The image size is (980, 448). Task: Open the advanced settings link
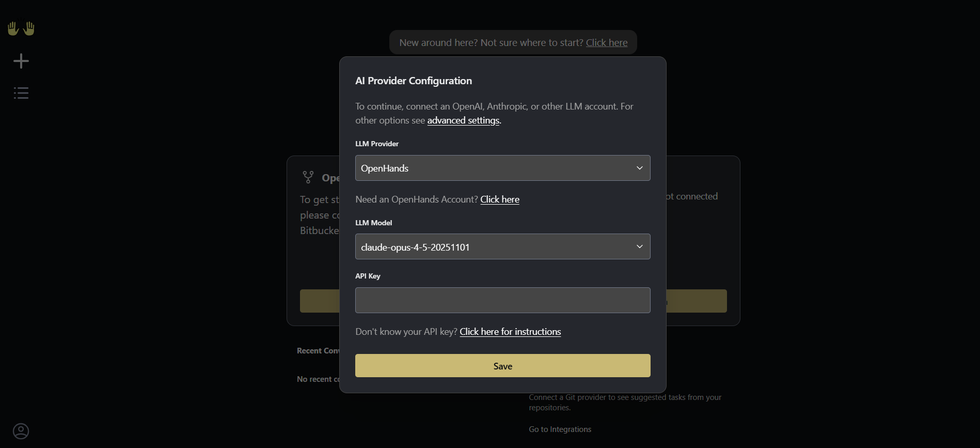463,120
